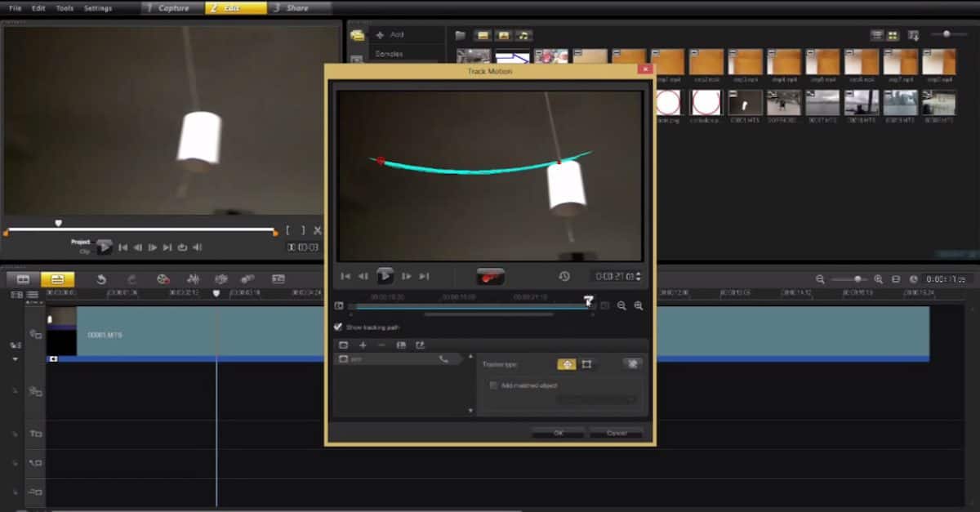Viewport: 980px width, 512px height.
Task: Click OK to confirm motion tracking
Action: [x=559, y=434]
